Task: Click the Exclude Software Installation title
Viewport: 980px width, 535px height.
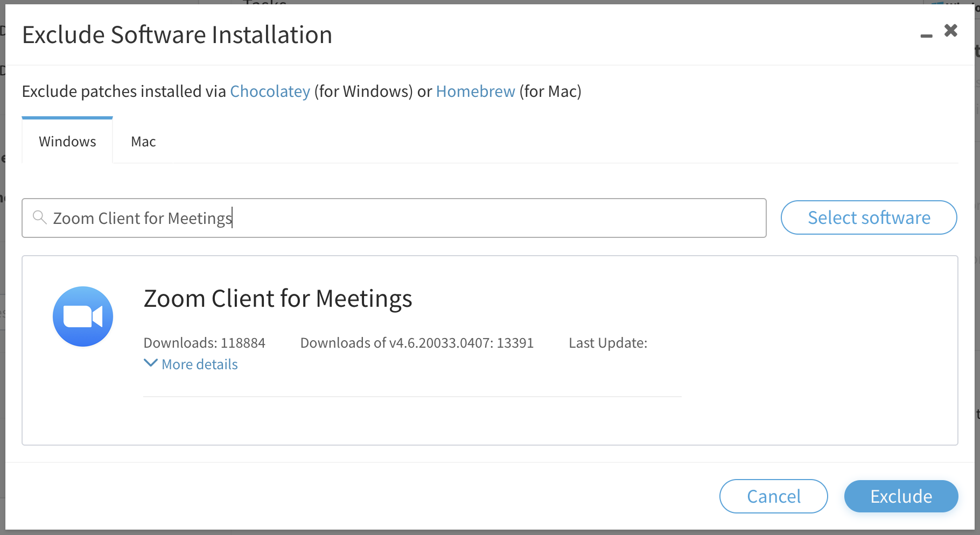Action: pos(177,35)
